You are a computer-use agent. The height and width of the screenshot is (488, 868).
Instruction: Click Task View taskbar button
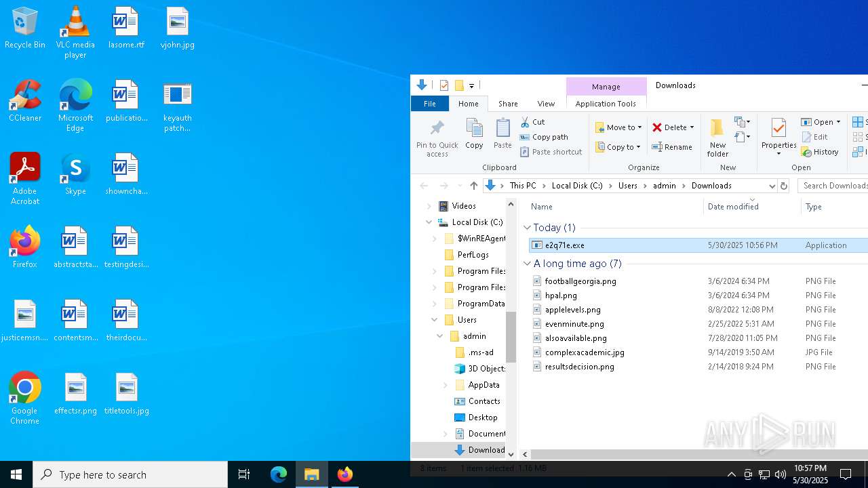coord(244,474)
